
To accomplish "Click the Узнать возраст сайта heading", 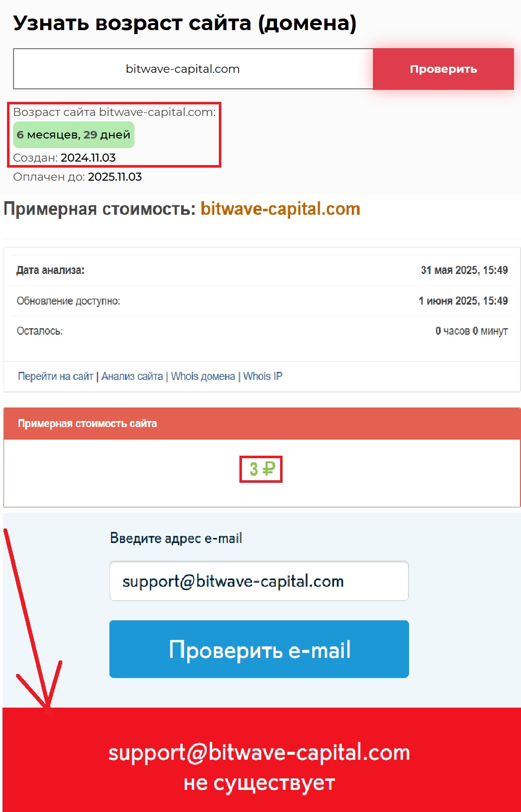I will coord(185,23).
